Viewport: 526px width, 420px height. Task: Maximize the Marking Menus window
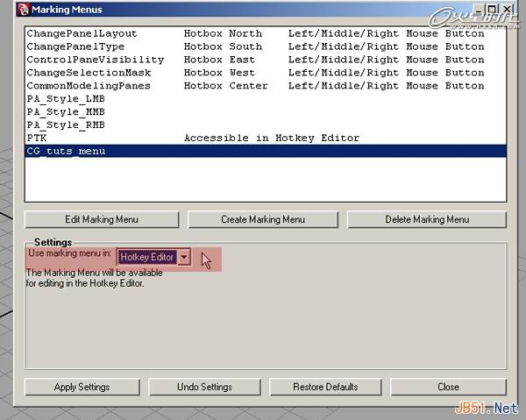pyautogui.click(x=492, y=10)
